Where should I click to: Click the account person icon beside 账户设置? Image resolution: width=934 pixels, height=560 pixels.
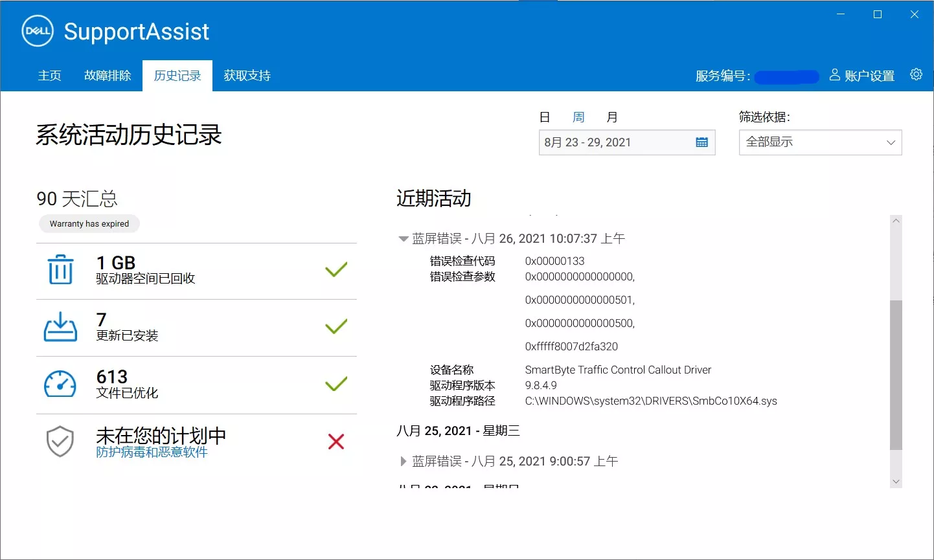tap(834, 75)
